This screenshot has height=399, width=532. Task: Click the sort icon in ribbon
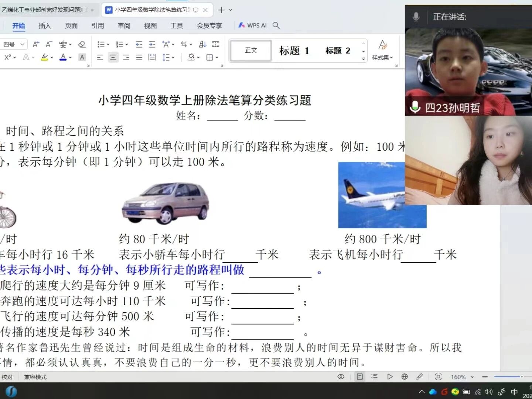pos(202,44)
